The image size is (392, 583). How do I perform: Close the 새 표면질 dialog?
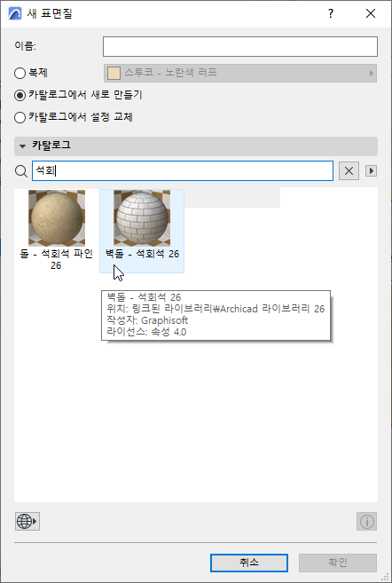pyautogui.click(x=371, y=14)
